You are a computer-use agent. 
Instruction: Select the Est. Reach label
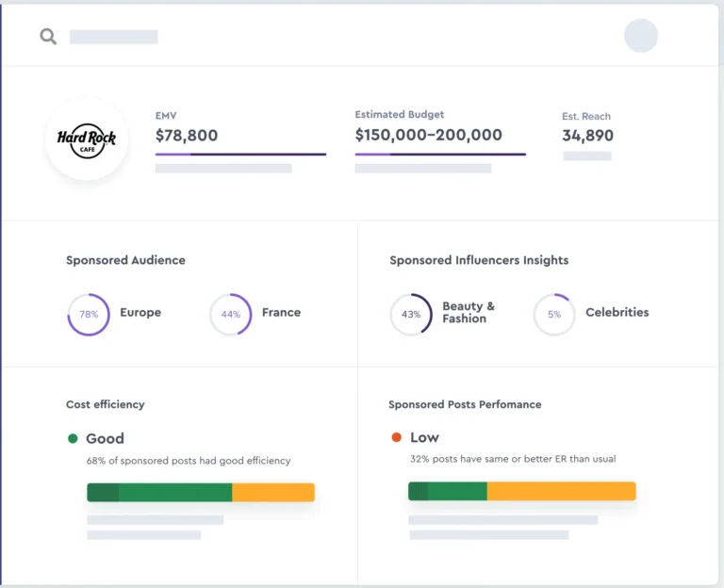click(x=586, y=116)
